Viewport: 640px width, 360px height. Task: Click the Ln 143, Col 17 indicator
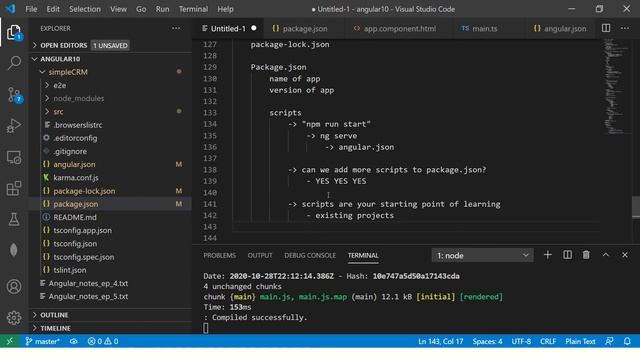click(440, 341)
